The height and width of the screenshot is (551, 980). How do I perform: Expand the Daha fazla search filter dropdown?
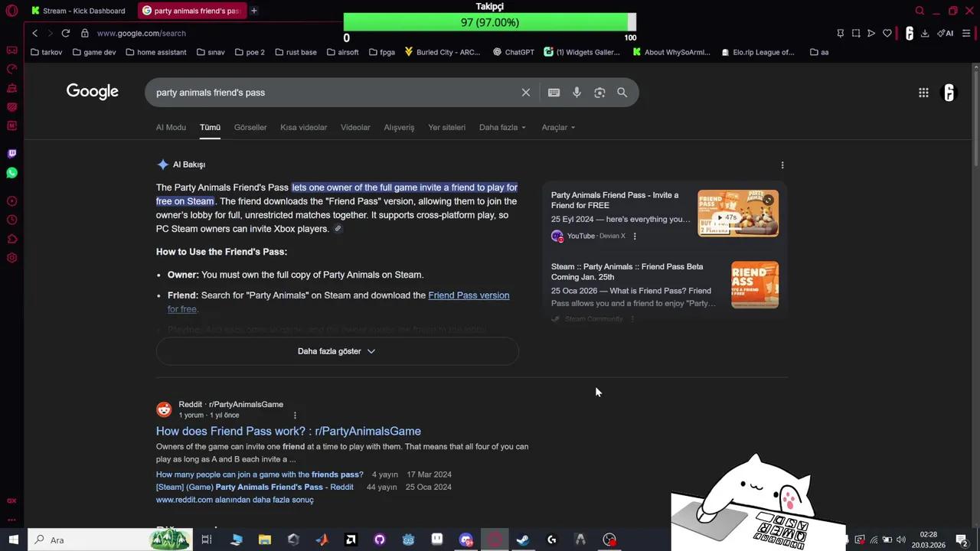pyautogui.click(x=502, y=127)
